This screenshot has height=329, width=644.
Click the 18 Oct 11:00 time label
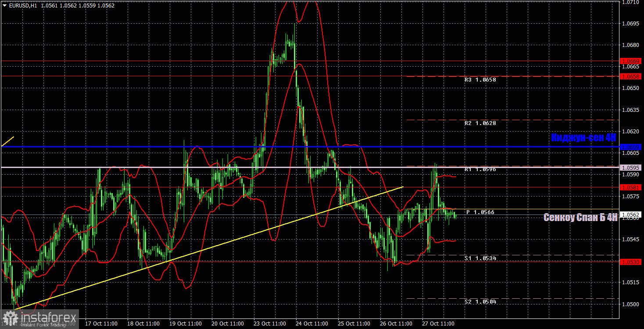(x=144, y=324)
